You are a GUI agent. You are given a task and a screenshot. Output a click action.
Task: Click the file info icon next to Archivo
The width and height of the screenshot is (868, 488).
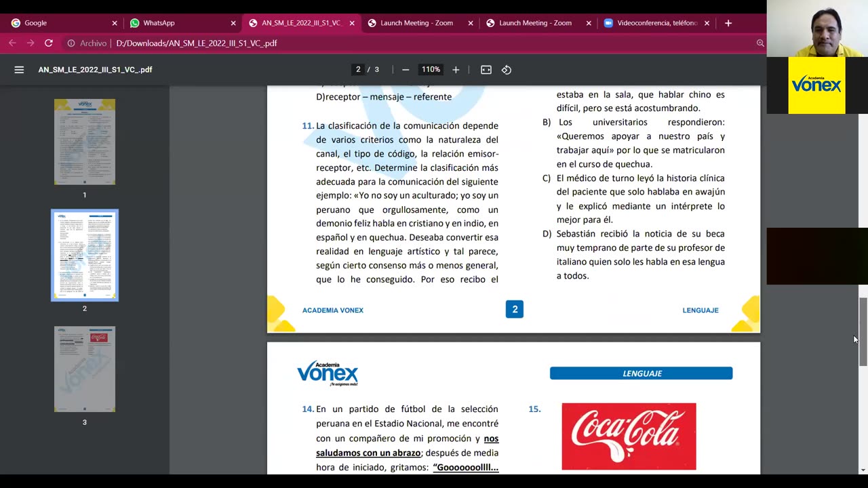click(x=71, y=43)
